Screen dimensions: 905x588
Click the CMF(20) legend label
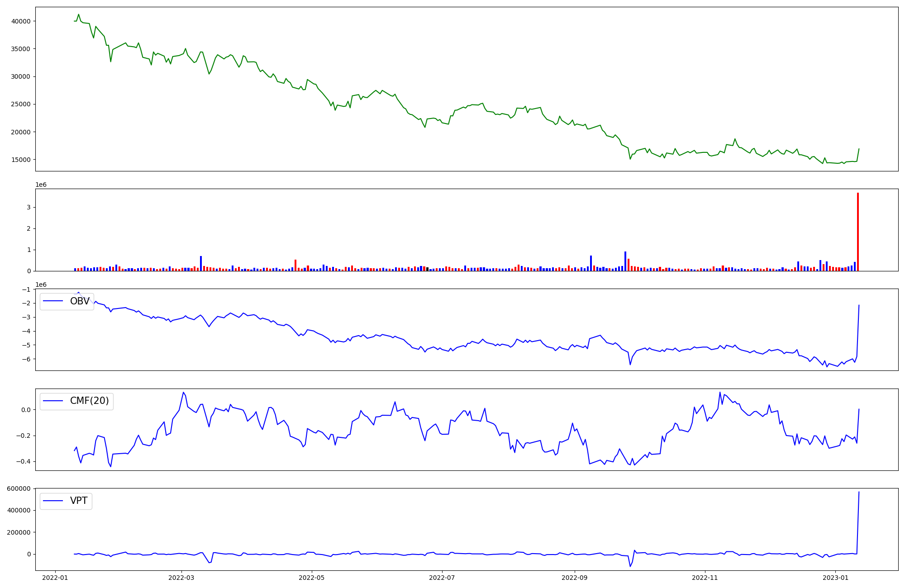[x=89, y=401]
